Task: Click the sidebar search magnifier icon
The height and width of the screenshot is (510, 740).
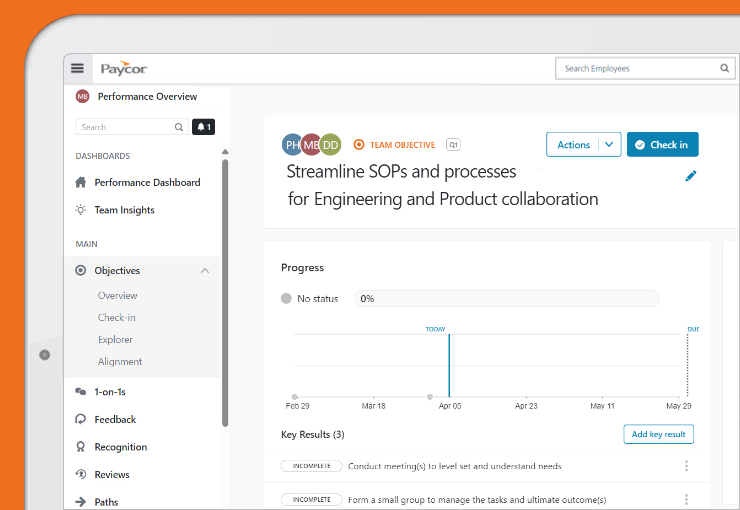Action: (179, 127)
